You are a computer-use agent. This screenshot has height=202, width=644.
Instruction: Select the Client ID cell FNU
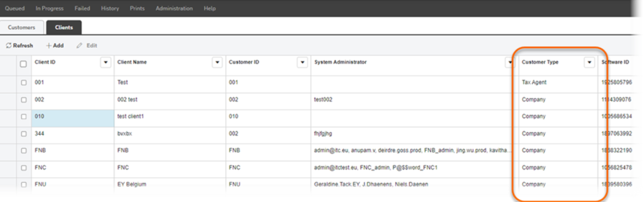pos(73,185)
